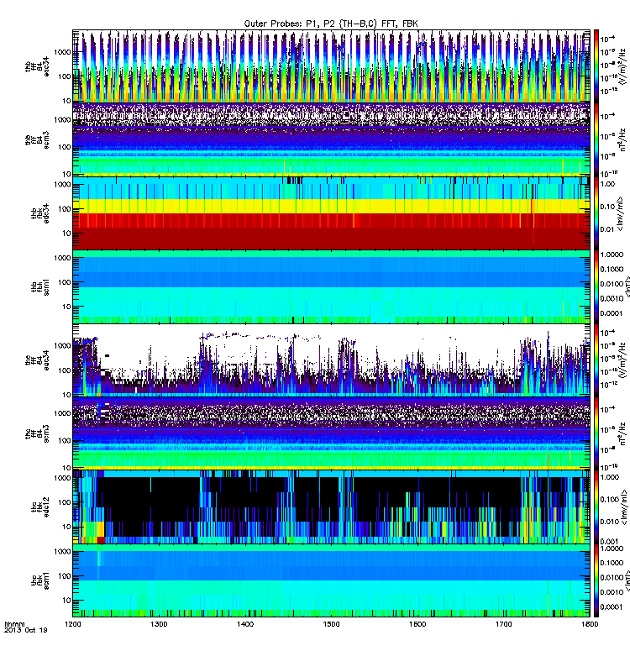Click the '1600' time axis label
Image resolution: width=630 pixels, height=672 pixels.
click(x=417, y=624)
